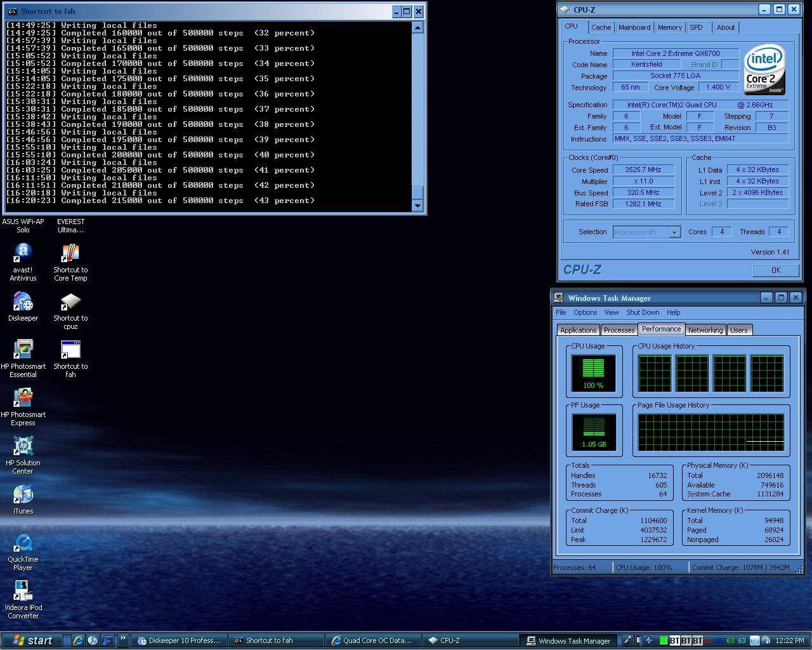The height and width of the screenshot is (650, 812).
Task: Click the console line showing 43 percent
Action: pyautogui.click(x=160, y=201)
